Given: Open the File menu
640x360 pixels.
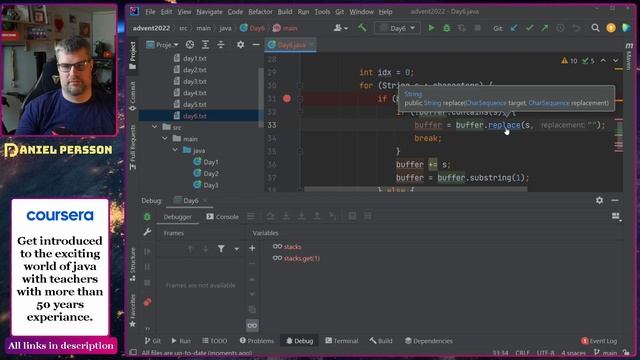Looking at the screenshot, I should 150,11.
